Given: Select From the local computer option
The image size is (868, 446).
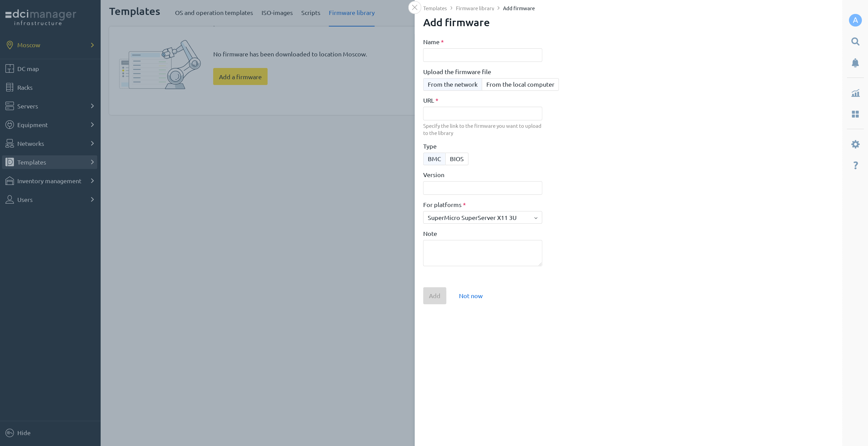Looking at the screenshot, I should click(520, 85).
